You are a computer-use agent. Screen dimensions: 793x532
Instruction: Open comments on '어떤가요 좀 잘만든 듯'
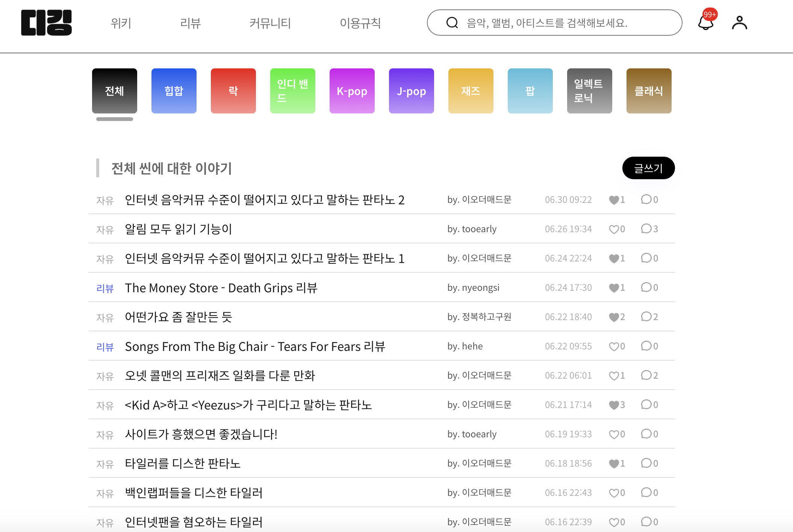pyautogui.click(x=646, y=316)
